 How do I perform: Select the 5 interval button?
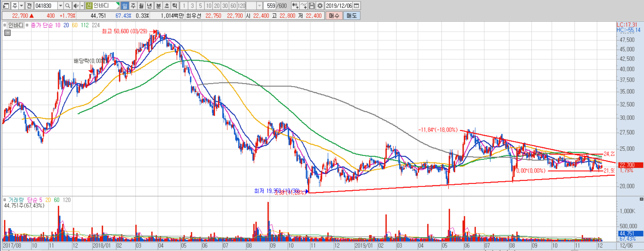pos(200,6)
